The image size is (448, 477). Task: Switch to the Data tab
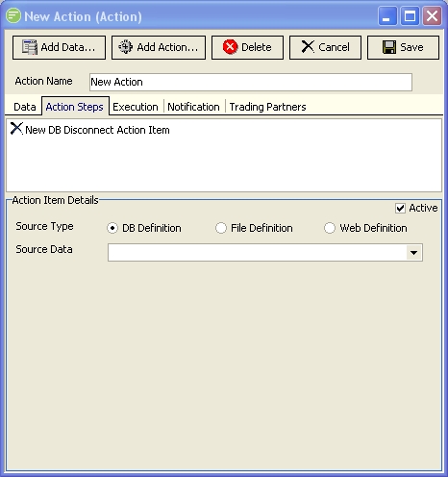[x=25, y=107]
